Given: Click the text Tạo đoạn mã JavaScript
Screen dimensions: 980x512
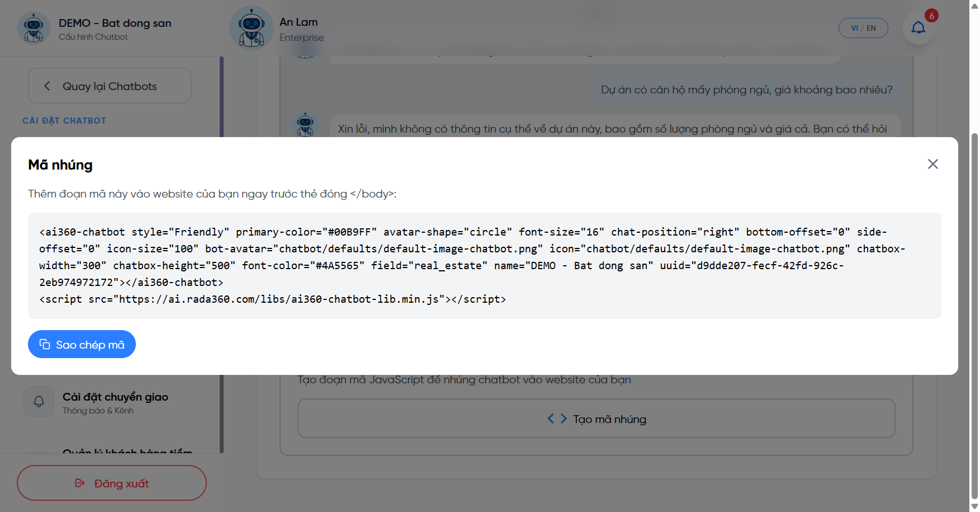Looking at the screenshot, I should 464,379.
